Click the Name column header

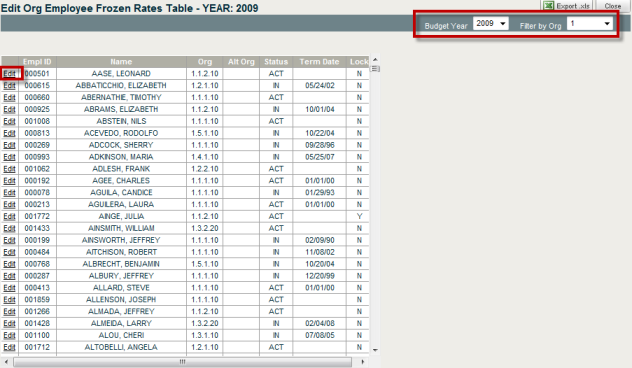[x=121, y=62]
